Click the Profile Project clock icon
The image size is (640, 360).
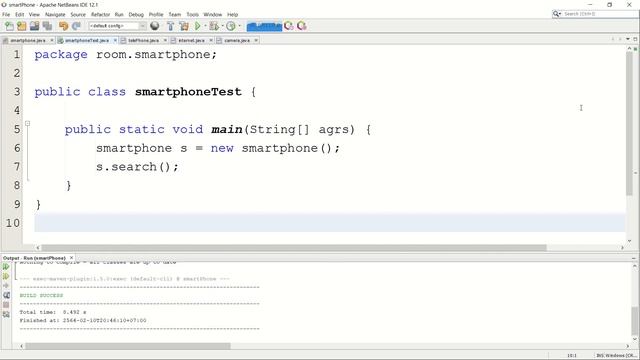click(231, 26)
